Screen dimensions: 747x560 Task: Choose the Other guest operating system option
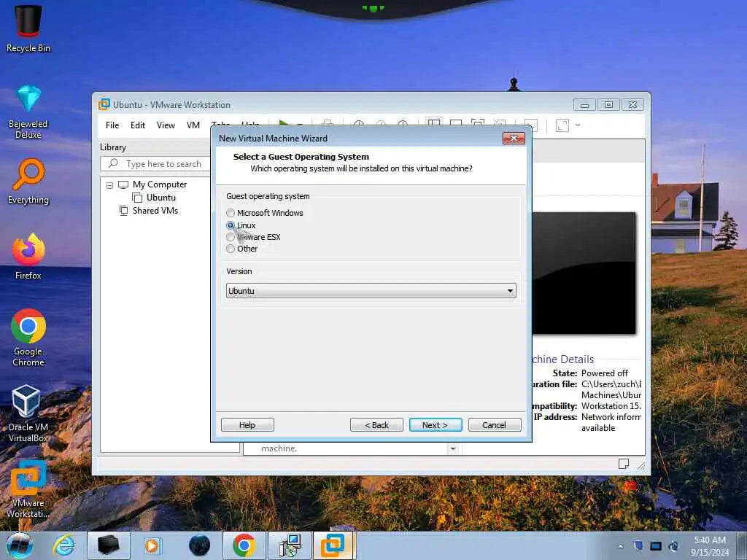(x=231, y=249)
